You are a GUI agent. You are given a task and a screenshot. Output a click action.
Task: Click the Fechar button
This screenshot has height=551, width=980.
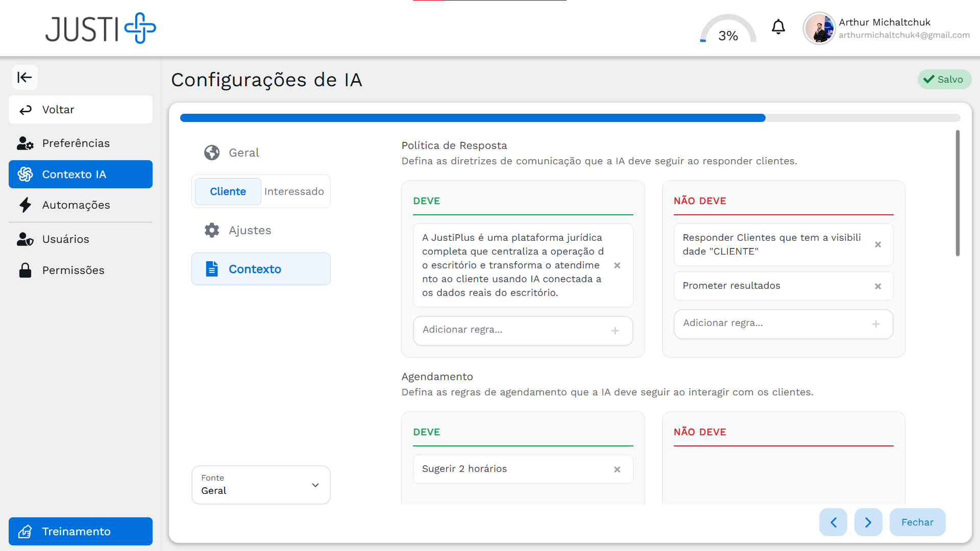coord(917,522)
